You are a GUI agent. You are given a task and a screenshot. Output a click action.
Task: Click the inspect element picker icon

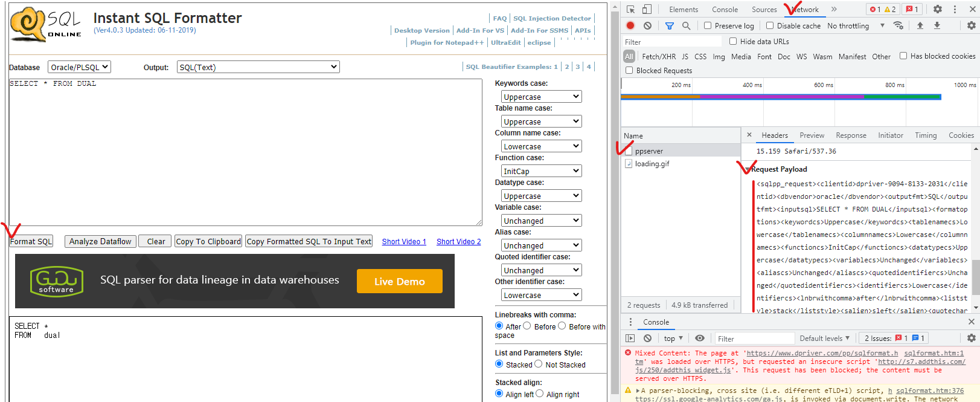(630, 9)
